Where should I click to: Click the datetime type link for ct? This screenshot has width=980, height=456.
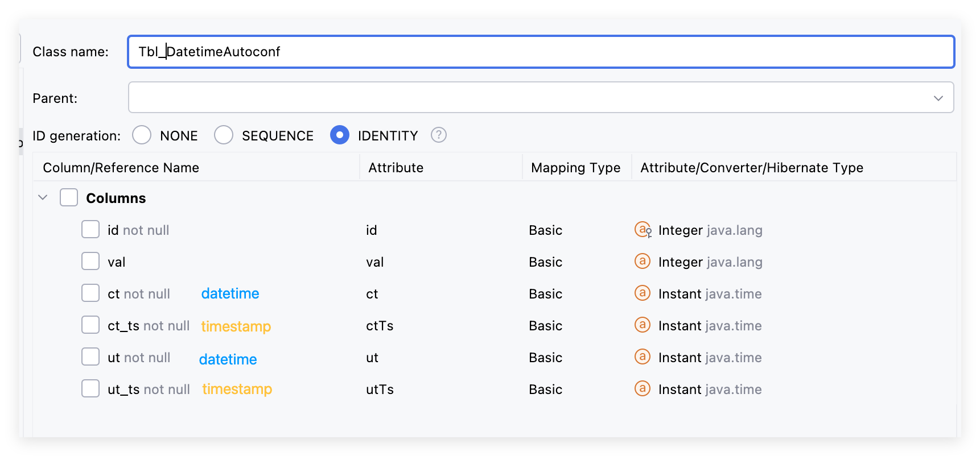(230, 293)
